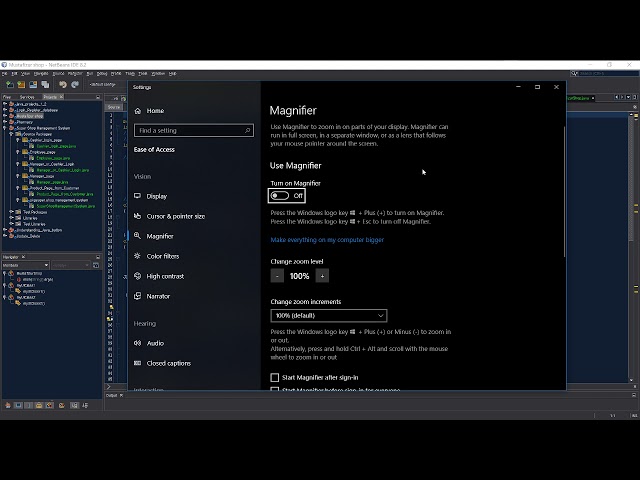Open the Members dropdown in Navigator
The width and height of the screenshot is (640, 480).
pyautogui.click(x=26, y=265)
